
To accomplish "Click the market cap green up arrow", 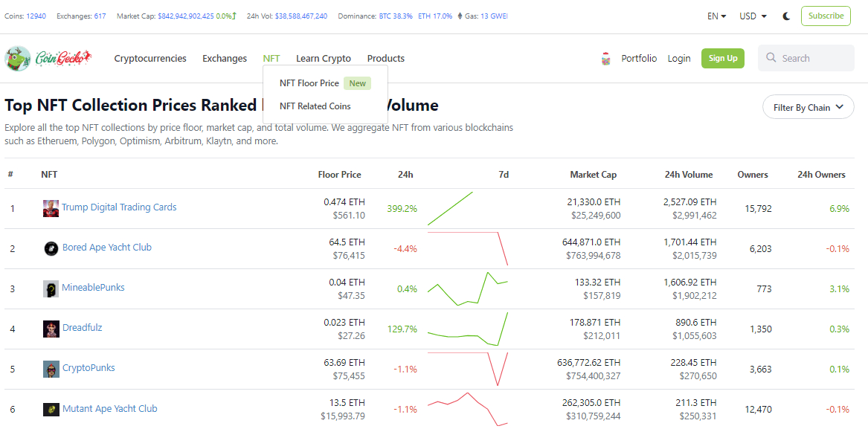I will 234,16.
